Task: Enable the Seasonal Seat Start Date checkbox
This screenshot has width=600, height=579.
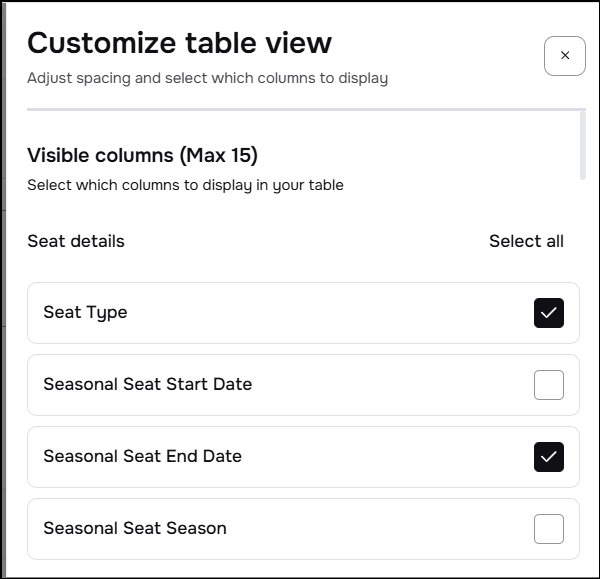Action: click(x=548, y=385)
